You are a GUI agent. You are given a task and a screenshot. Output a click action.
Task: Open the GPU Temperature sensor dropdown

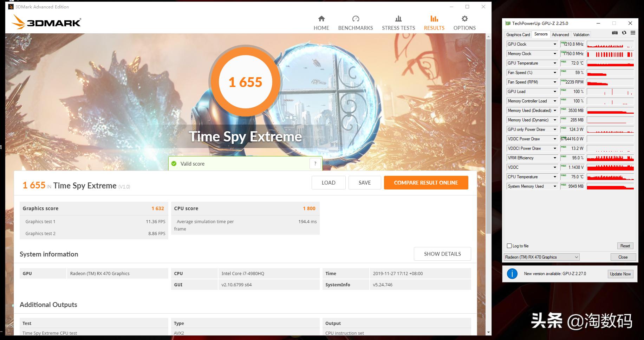pos(555,63)
